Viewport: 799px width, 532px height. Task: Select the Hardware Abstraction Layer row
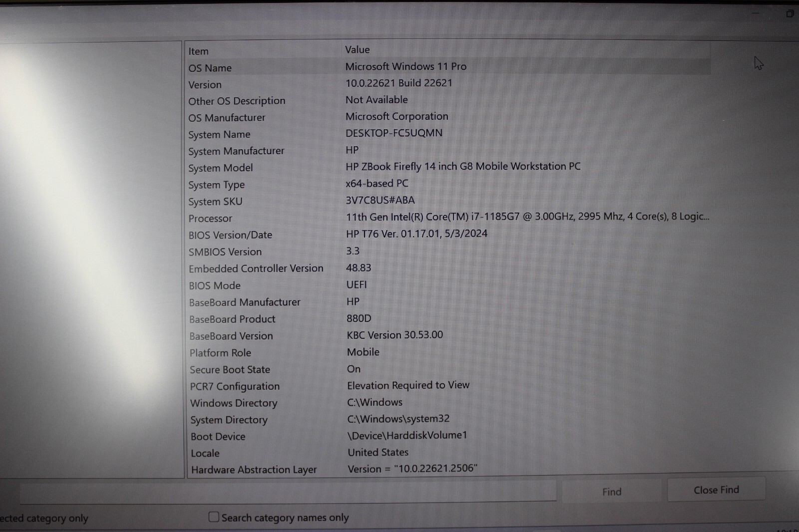coord(448,469)
